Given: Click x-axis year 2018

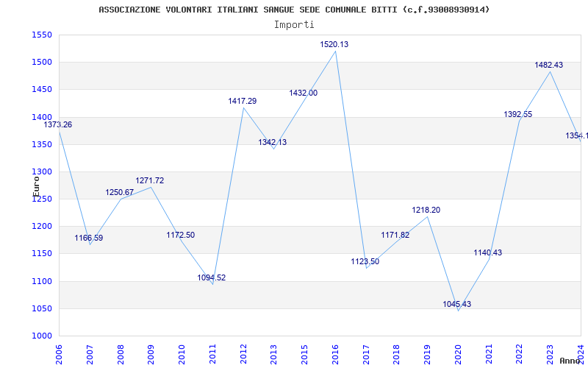Looking at the screenshot, I should [x=397, y=355].
